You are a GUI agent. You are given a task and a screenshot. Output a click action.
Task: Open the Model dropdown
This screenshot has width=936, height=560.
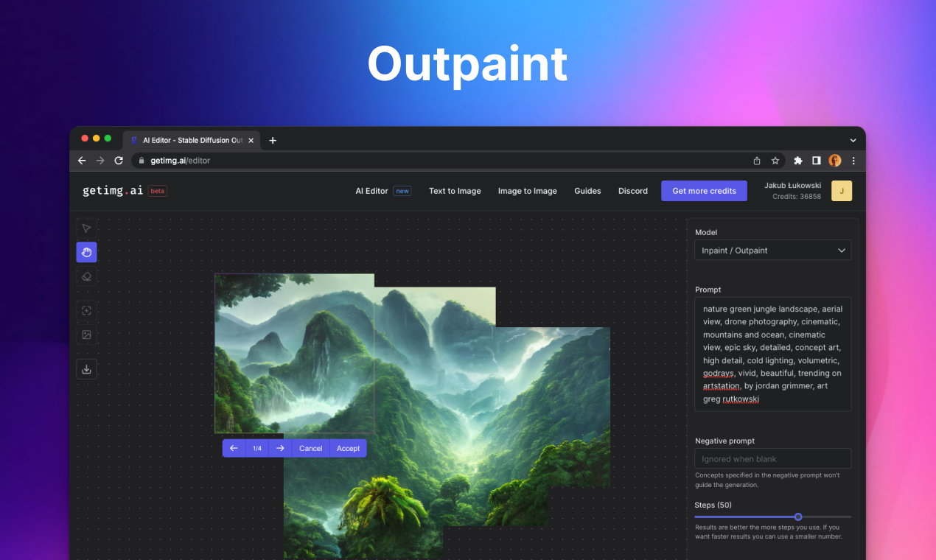pos(772,251)
